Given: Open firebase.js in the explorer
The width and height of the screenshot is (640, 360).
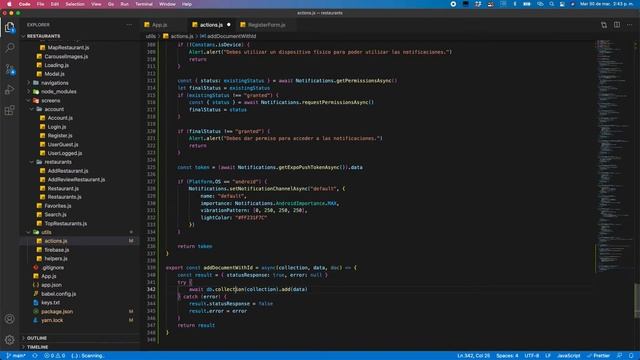Looking at the screenshot, I should 57,250.
